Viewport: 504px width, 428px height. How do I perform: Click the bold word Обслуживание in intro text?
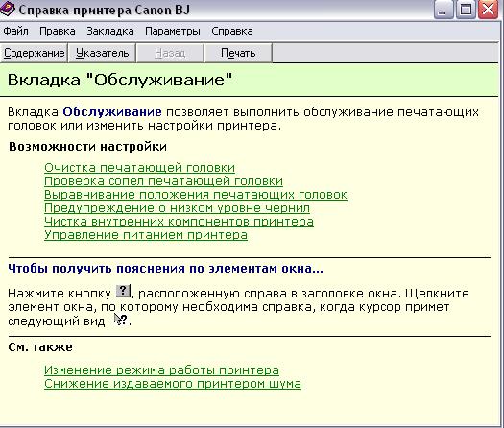point(112,112)
